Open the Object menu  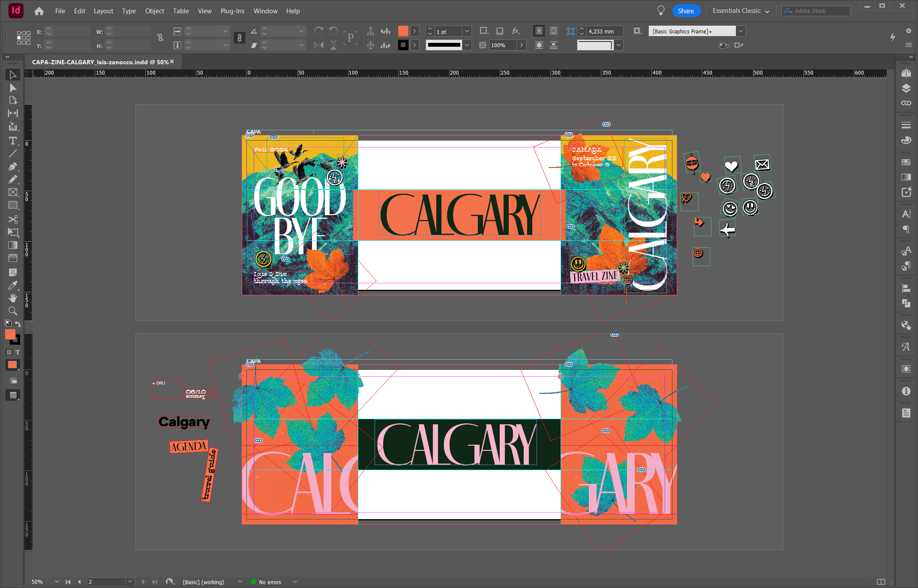tap(154, 11)
